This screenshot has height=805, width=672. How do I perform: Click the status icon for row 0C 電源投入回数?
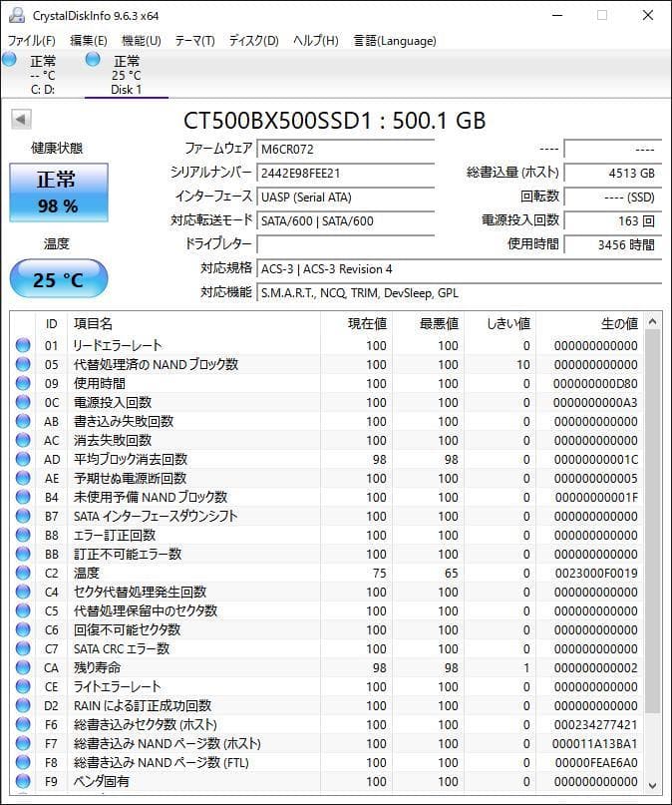click(23, 402)
